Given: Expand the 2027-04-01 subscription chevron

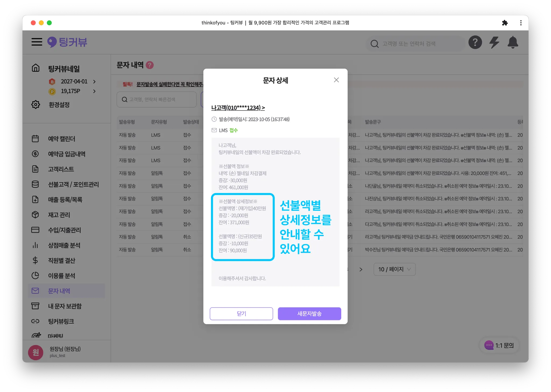Looking at the screenshot, I should (94, 81).
